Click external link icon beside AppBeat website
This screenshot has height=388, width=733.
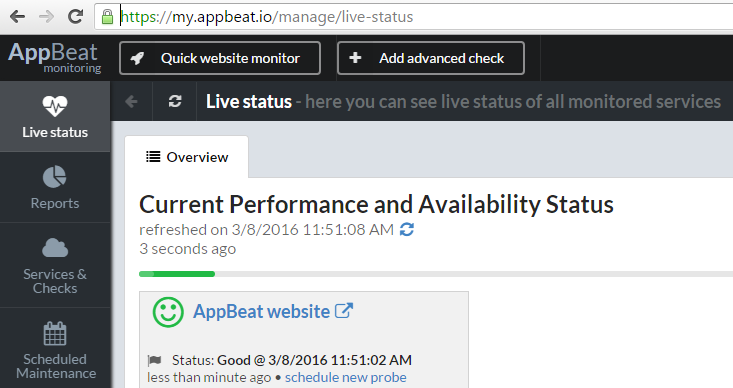pos(344,311)
